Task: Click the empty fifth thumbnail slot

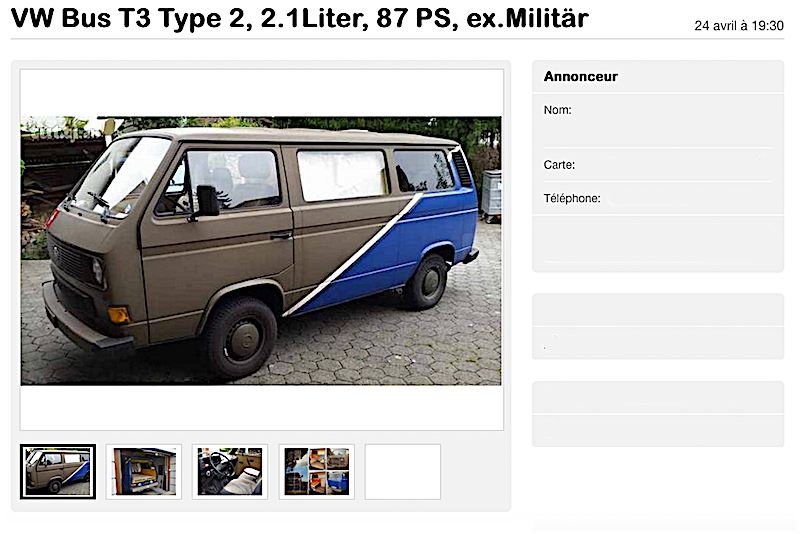Action: (403, 471)
